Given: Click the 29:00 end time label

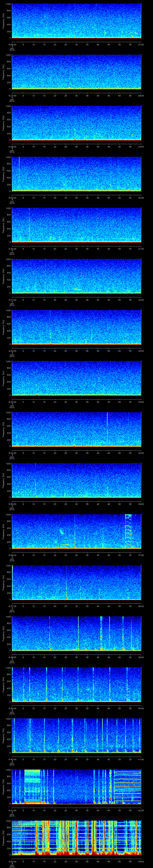Looking at the screenshot, I should (141, 147).
